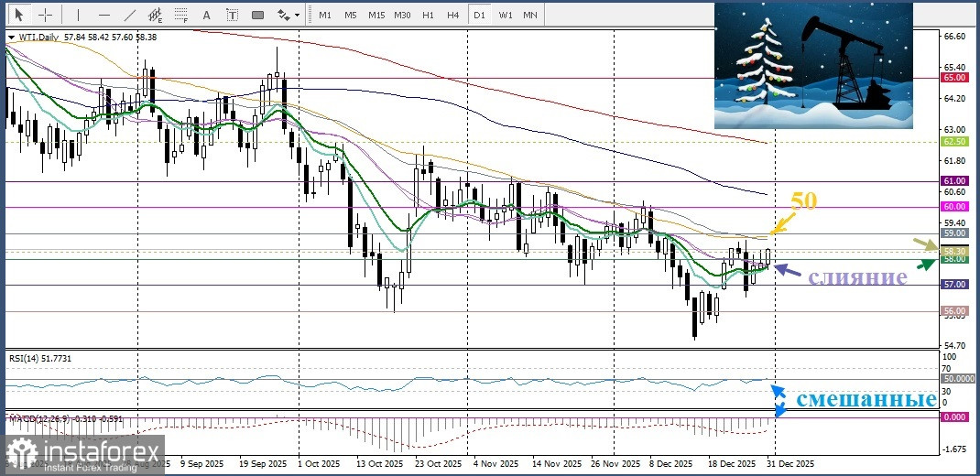The height and width of the screenshot is (476, 980).
Task: Choose the vertical line drawing tool
Action: (78, 15)
